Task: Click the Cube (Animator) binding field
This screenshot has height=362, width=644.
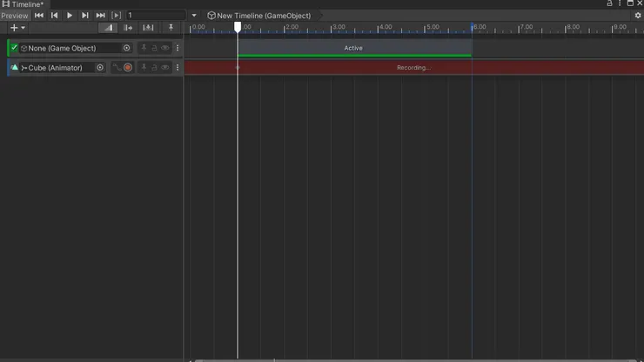Action: tap(62, 67)
